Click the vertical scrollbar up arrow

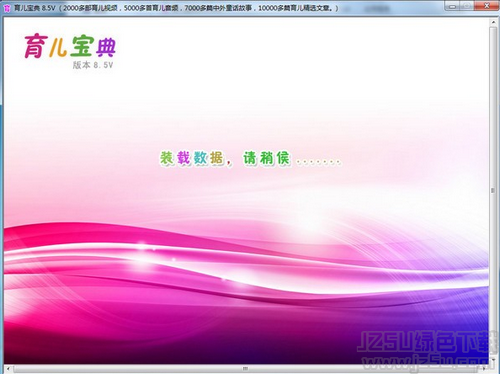click(x=493, y=22)
